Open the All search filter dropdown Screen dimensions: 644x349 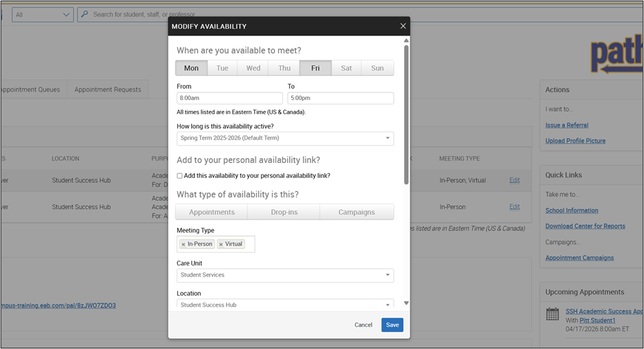coord(42,14)
